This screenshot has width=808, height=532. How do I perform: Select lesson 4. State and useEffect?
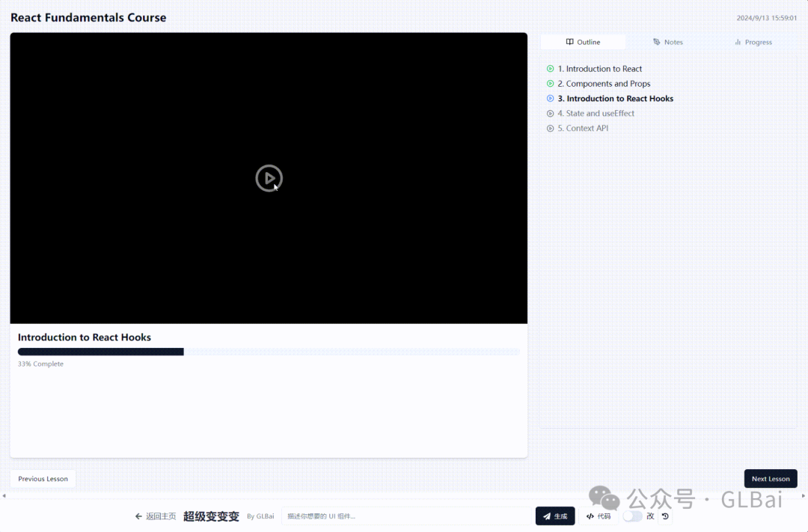[x=596, y=114]
